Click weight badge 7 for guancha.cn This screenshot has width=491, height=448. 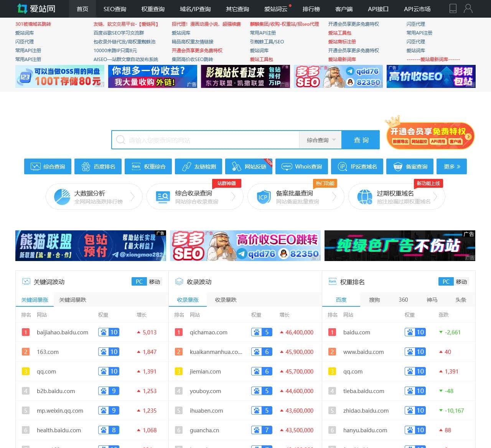pyautogui.click(x=262, y=430)
